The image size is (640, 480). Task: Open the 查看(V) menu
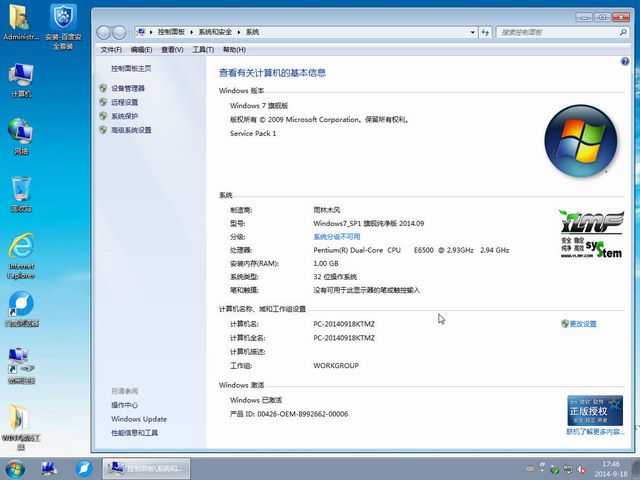[172, 50]
